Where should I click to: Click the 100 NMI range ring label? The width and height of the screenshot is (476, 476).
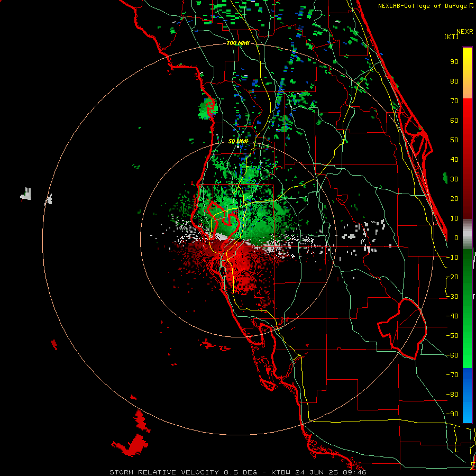point(238,43)
